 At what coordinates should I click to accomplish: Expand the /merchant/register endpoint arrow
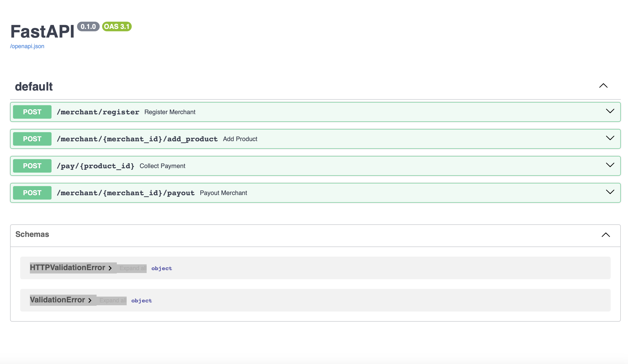click(x=610, y=111)
